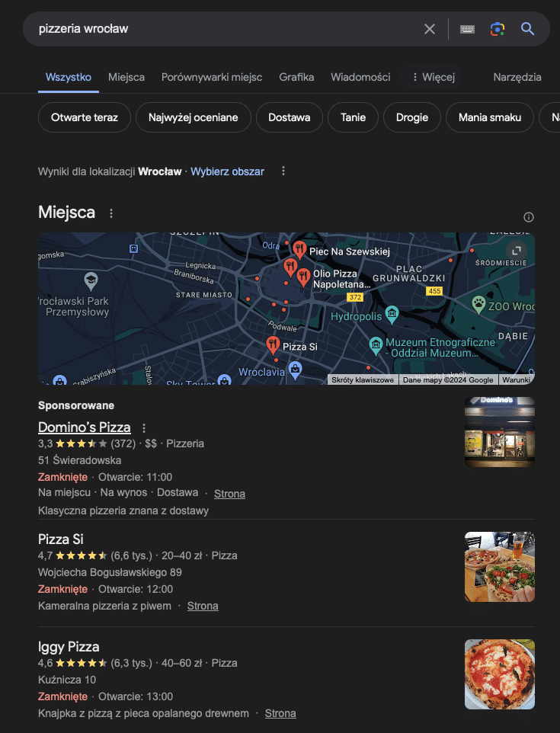Open the Domino's Pizza listing title
Image resolution: width=560 pixels, height=733 pixels.
pos(84,427)
